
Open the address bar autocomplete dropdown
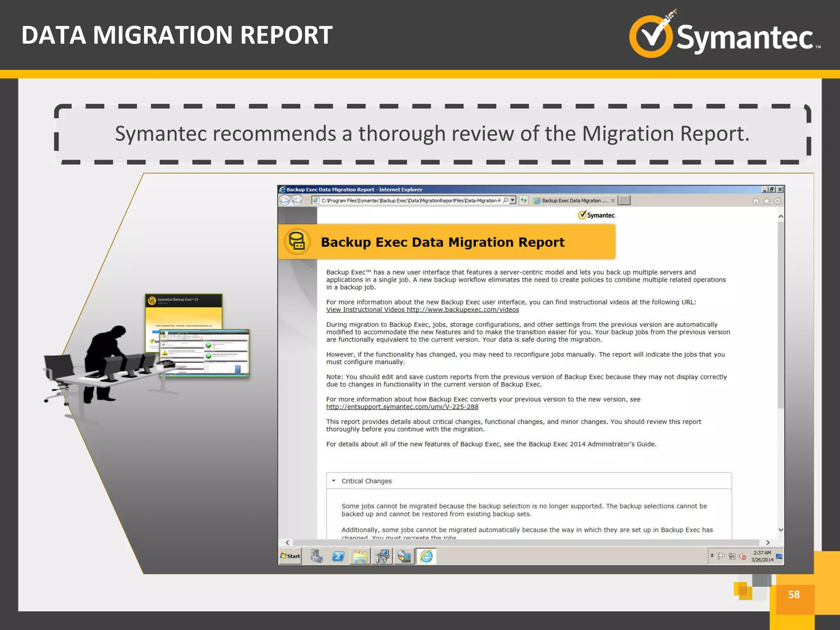coord(513,201)
